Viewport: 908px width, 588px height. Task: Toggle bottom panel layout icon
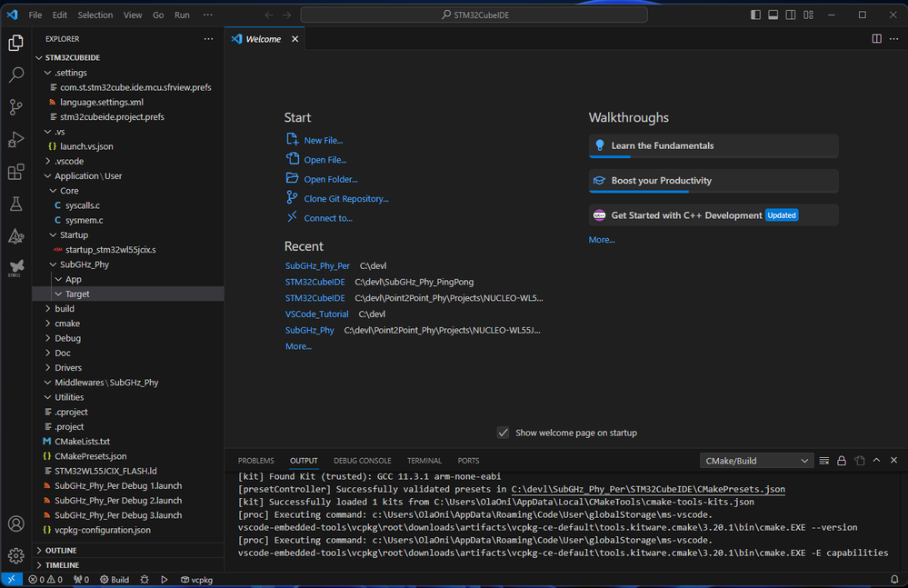coord(773,15)
